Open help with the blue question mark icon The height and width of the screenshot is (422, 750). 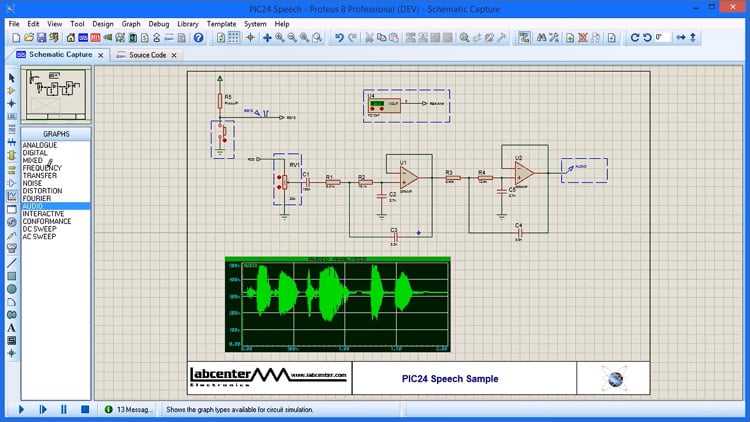pyautogui.click(x=198, y=38)
